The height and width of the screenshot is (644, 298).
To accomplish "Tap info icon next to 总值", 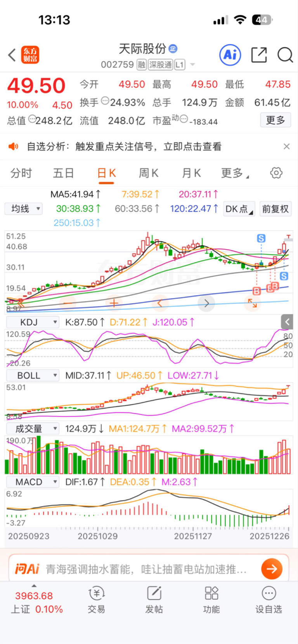I will (32, 119).
